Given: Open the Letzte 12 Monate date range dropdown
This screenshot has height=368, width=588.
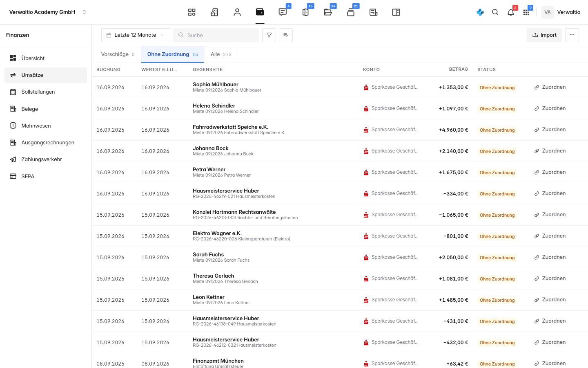Looking at the screenshot, I should coord(136,35).
